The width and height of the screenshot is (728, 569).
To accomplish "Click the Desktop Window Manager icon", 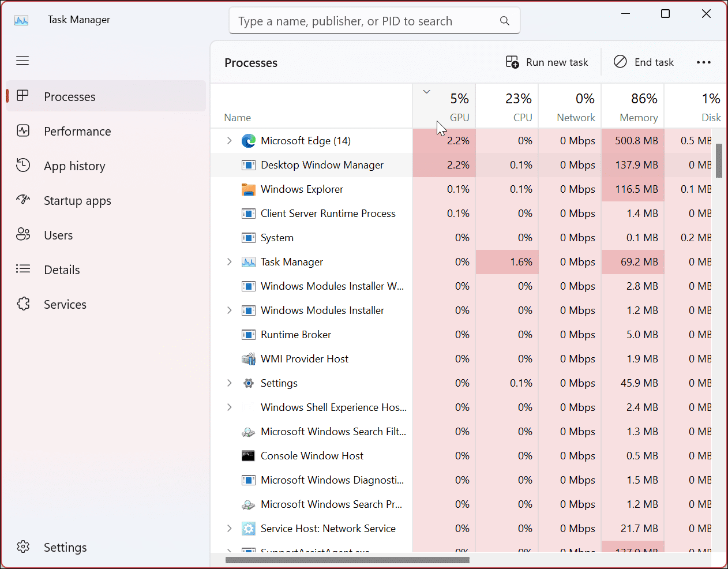I will point(249,165).
